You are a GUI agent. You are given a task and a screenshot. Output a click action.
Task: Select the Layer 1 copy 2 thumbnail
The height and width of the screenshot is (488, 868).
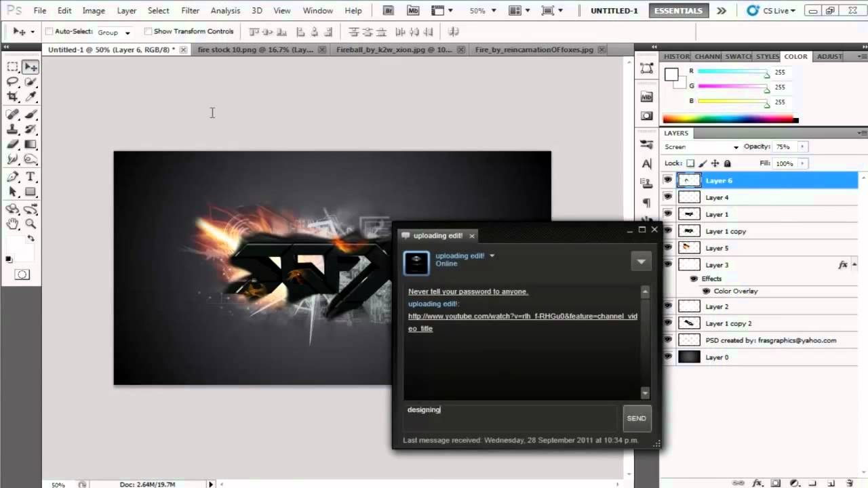pos(689,323)
